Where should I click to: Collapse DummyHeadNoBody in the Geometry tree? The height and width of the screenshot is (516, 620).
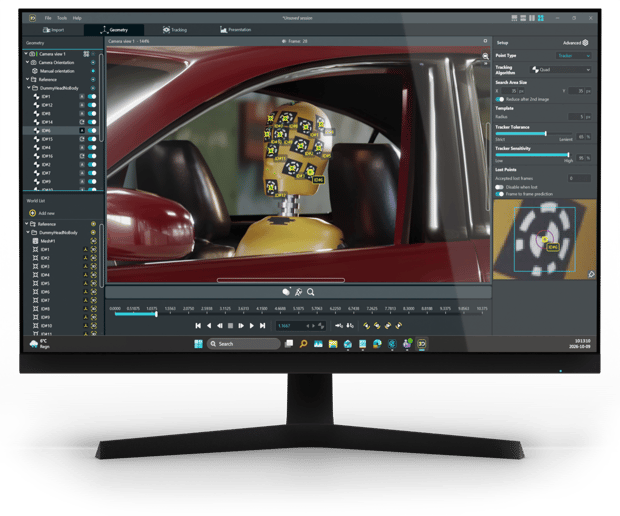click(x=28, y=88)
